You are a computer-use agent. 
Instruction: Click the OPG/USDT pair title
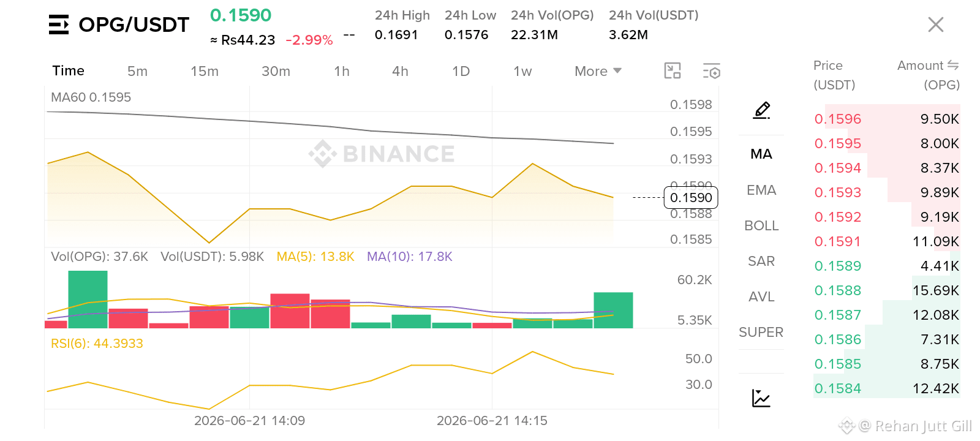point(134,24)
